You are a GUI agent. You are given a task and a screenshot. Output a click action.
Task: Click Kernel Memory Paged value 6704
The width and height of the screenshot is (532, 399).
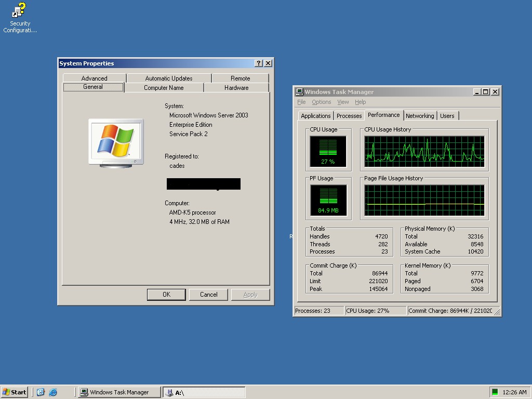[477, 281]
